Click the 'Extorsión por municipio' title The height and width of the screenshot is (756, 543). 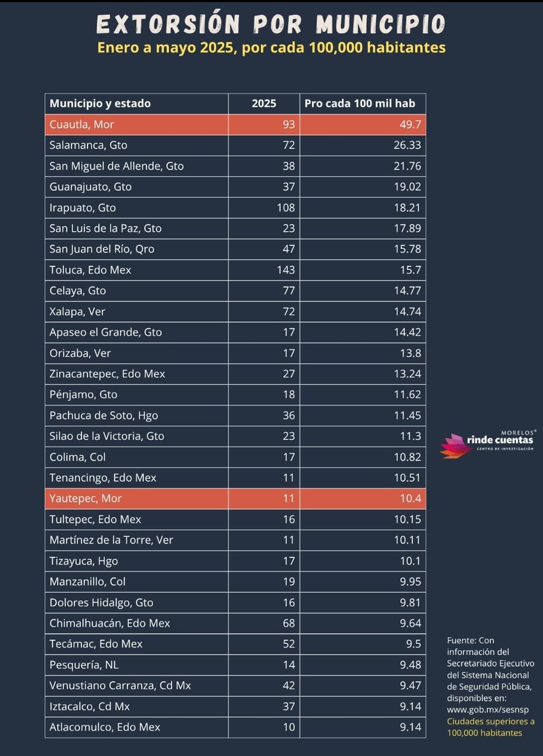[x=271, y=24]
